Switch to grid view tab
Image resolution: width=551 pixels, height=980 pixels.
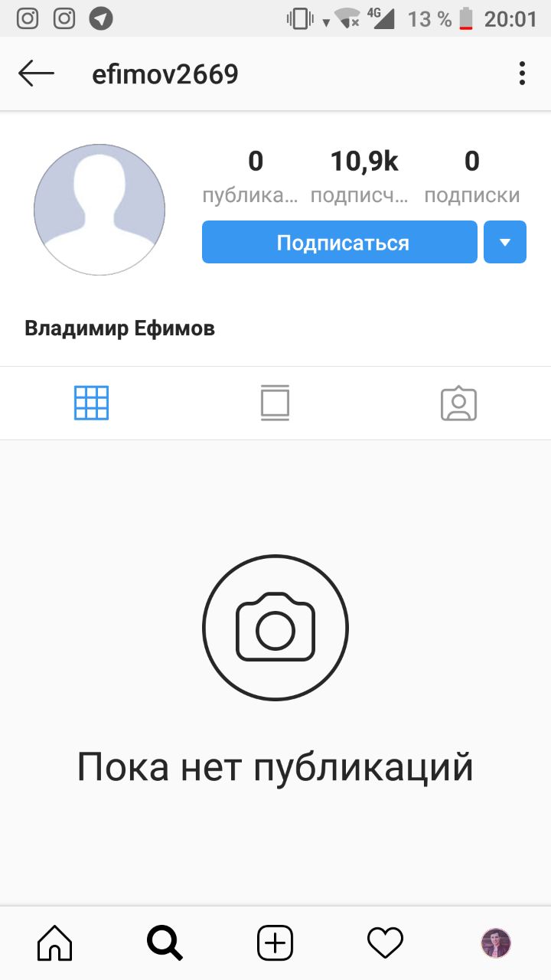[92, 403]
